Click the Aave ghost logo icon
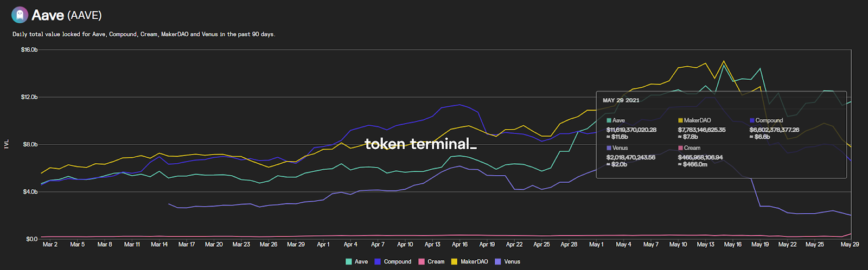Screen dimensions: 868x270 [x=20, y=15]
